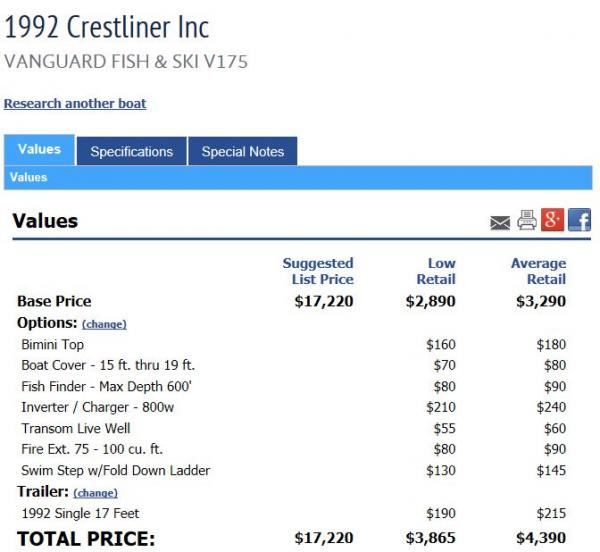Screen dimensions: 600x552
Task: Click the printer icon
Action: click(527, 220)
